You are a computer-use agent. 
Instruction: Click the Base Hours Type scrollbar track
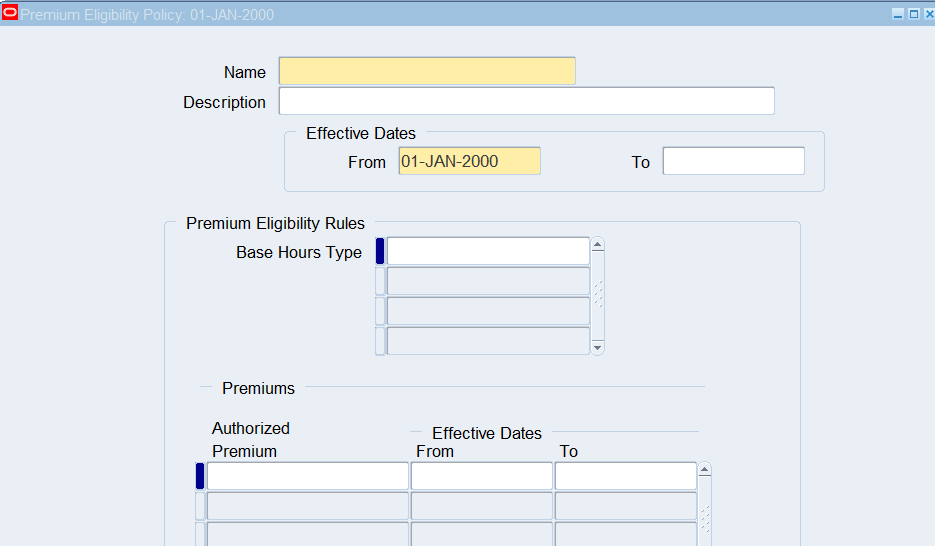click(x=598, y=295)
